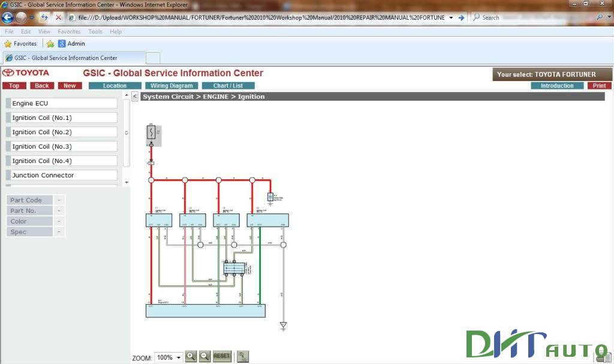Click the ground symbol at diagram bottom
Screen dimensions: 614x364
(x=283, y=326)
